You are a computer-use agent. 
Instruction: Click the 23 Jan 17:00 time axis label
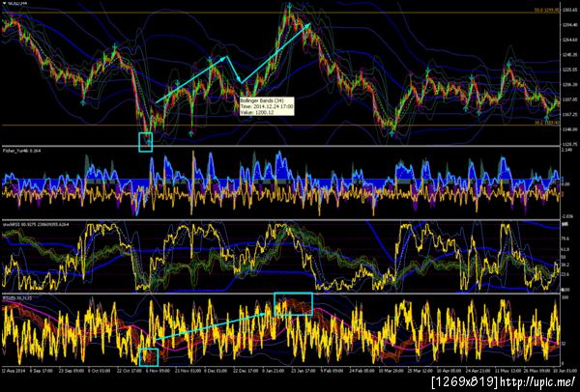pos(303,370)
